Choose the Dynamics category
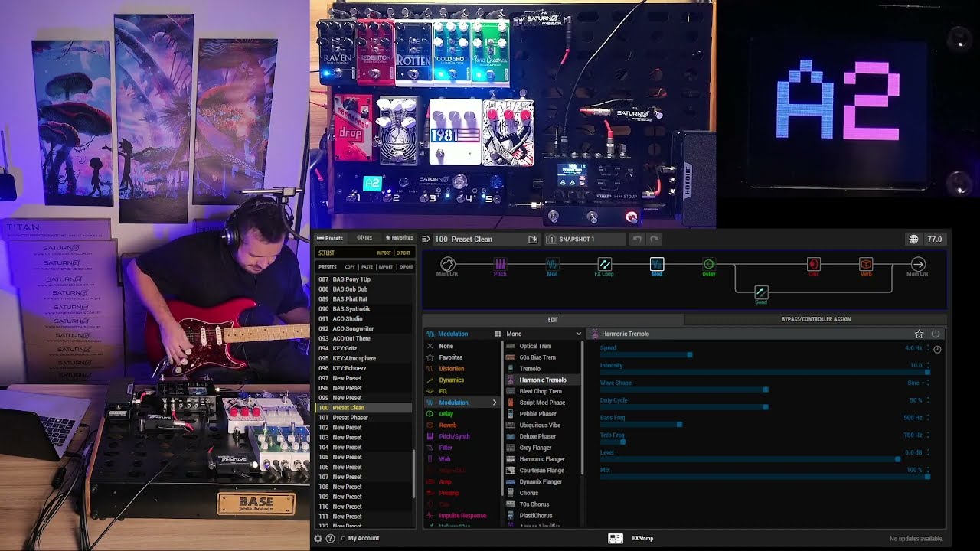The image size is (980, 551). click(x=462, y=380)
